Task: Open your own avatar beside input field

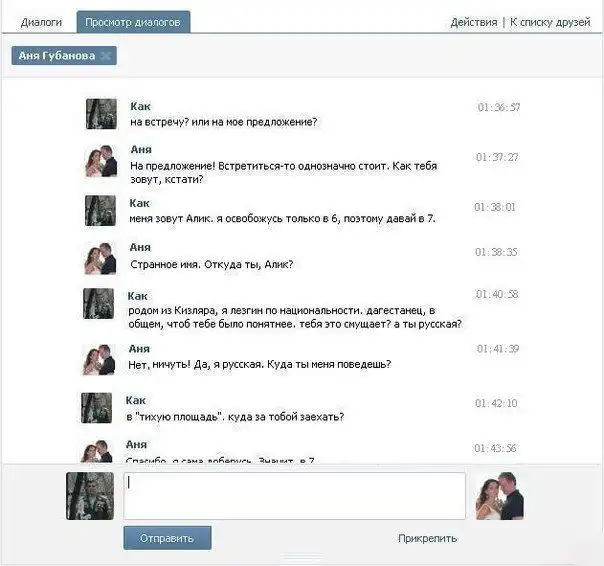Action: click(x=90, y=496)
